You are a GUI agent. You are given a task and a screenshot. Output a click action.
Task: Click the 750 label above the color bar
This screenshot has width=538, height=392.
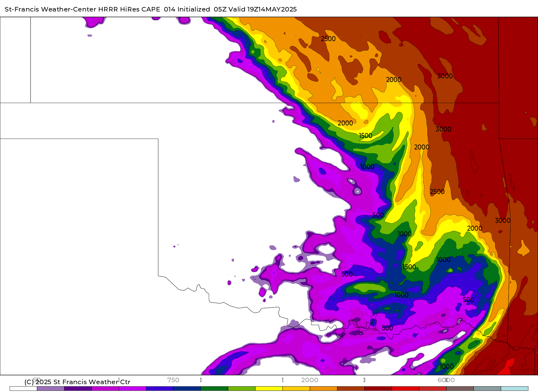coord(173,380)
